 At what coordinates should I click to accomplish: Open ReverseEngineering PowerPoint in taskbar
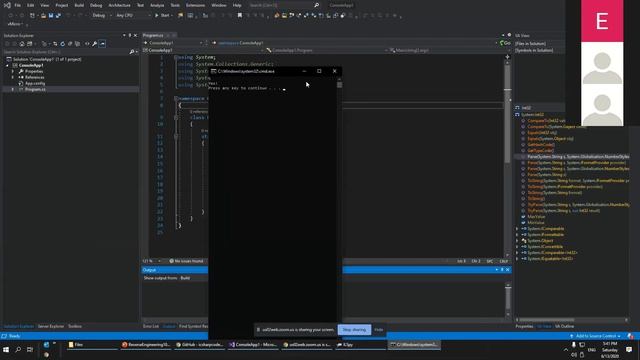tap(146, 345)
